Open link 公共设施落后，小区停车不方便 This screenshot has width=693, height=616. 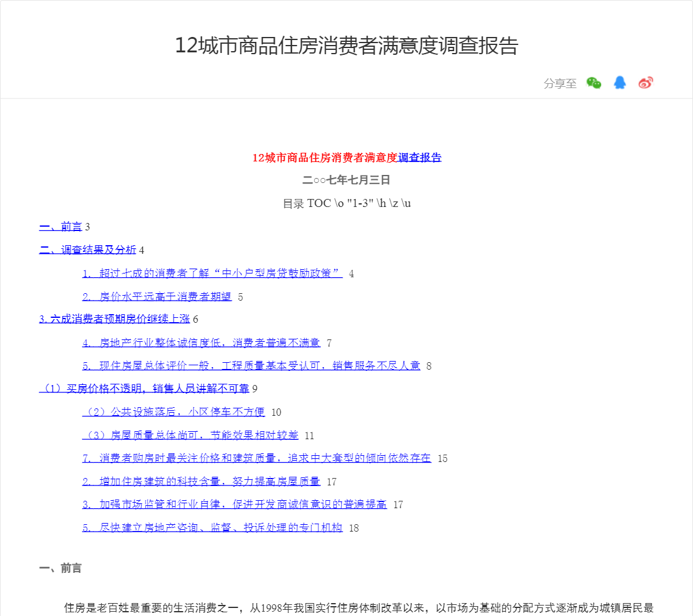pos(174,412)
